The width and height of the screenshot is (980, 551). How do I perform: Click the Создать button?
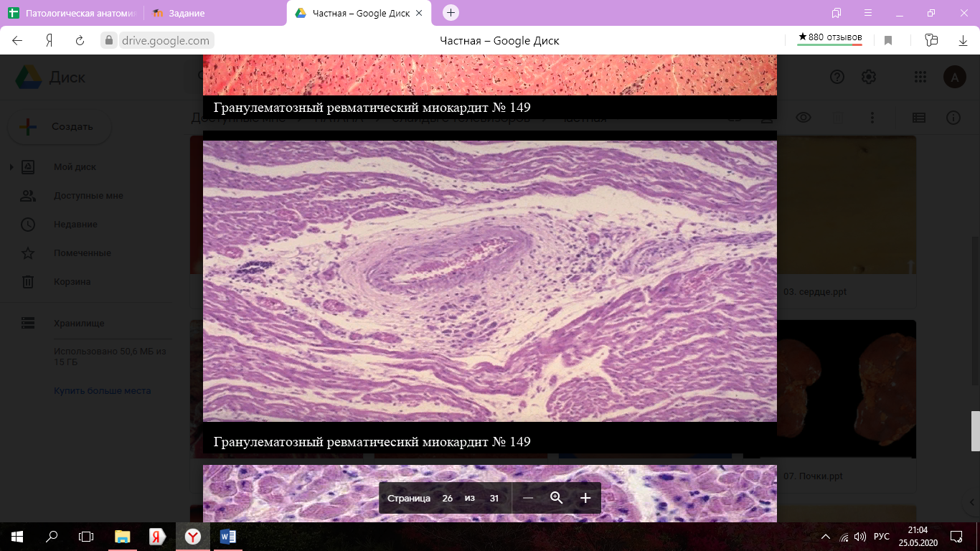(x=60, y=126)
